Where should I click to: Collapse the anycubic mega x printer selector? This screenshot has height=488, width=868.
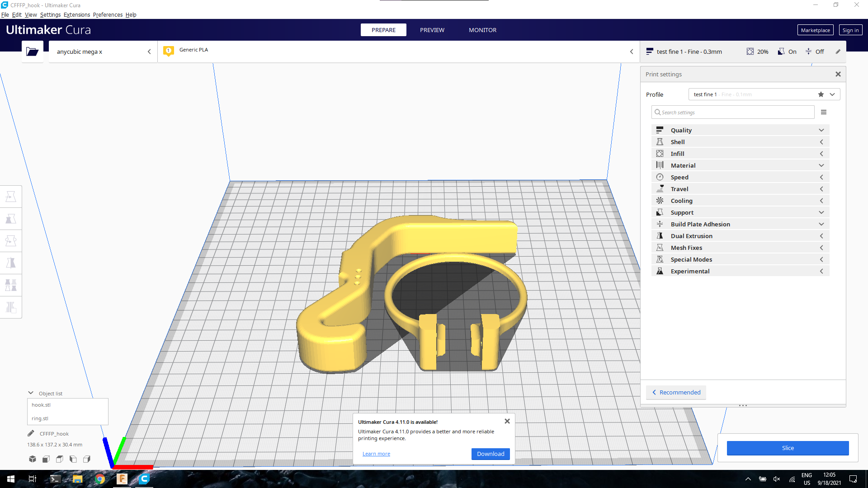[149, 52]
